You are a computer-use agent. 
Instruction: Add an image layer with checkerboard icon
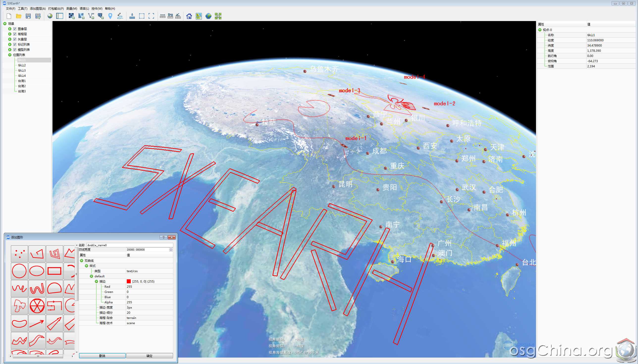pyautogui.click(x=72, y=16)
